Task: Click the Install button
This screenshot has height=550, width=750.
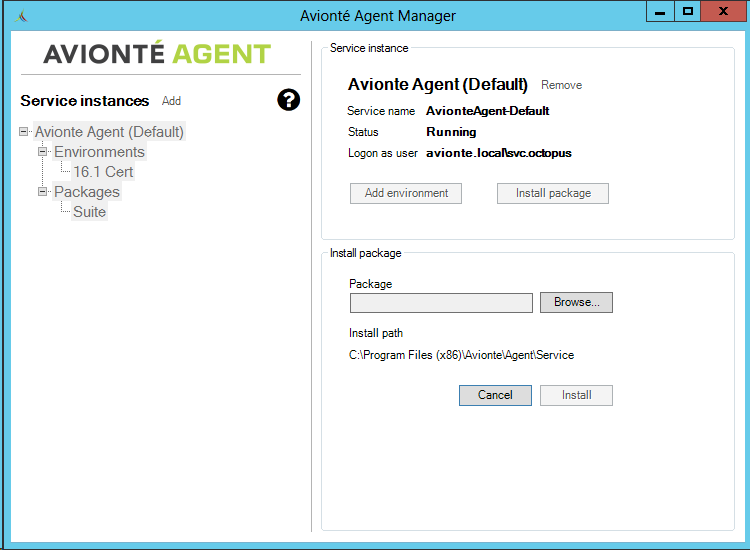Action: point(576,395)
